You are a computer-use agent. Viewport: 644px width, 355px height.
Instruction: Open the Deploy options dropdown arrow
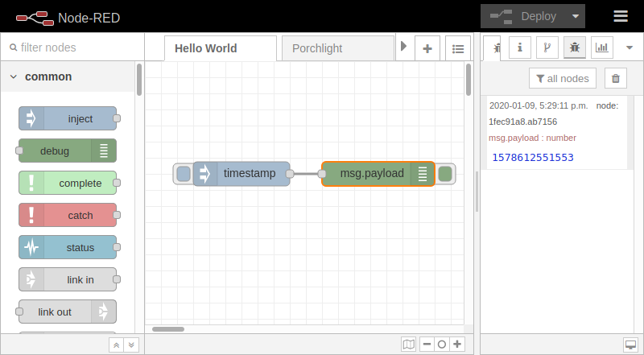[575, 16]
